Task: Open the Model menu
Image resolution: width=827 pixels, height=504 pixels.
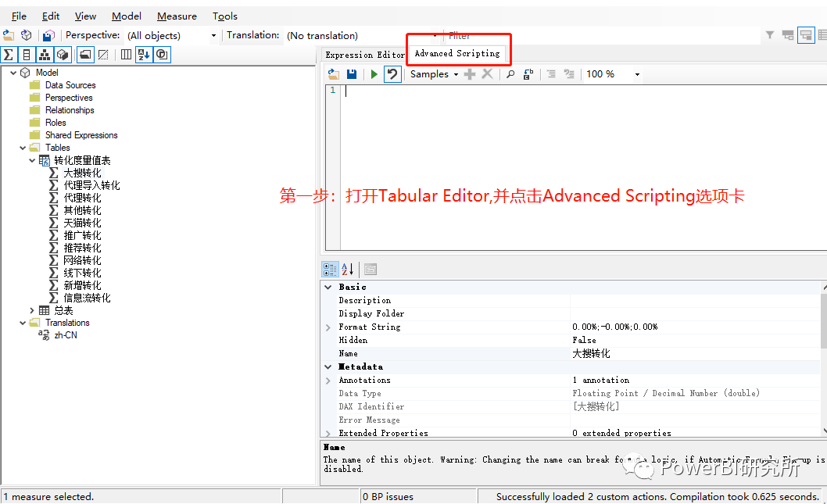Action: point(127,16)
